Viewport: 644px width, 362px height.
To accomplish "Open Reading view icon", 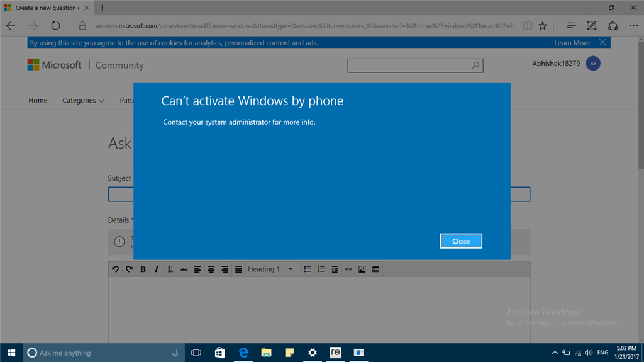I will click(528, 26).
